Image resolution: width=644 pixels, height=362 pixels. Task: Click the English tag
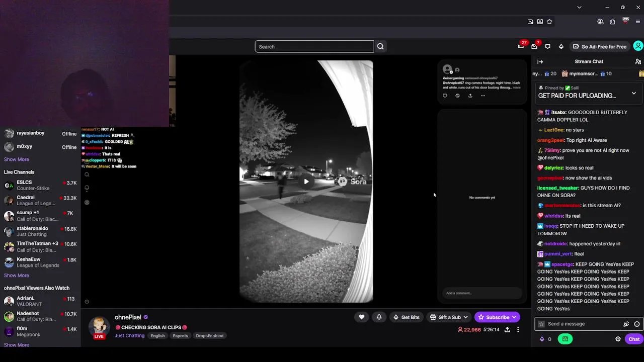[x=157, y=336]
